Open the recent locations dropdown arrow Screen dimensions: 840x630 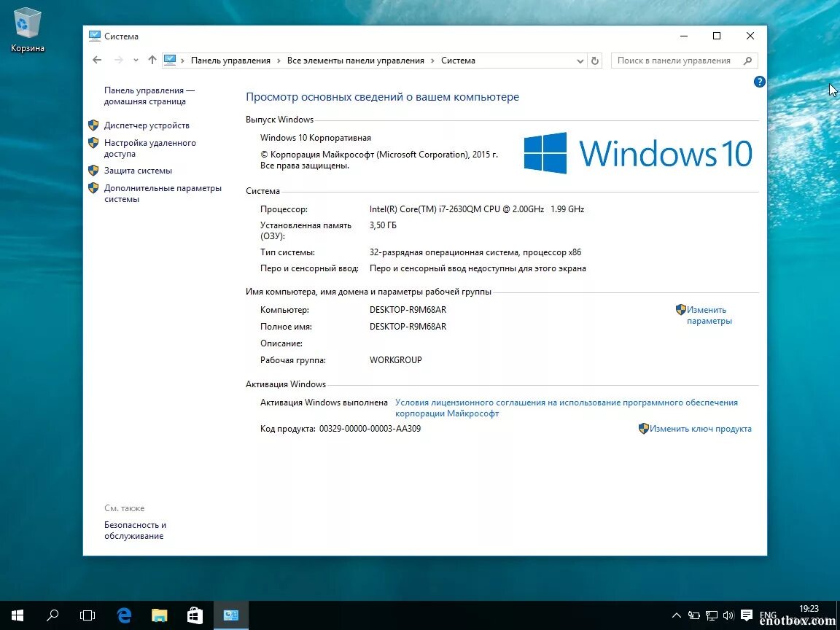(136, 61)
